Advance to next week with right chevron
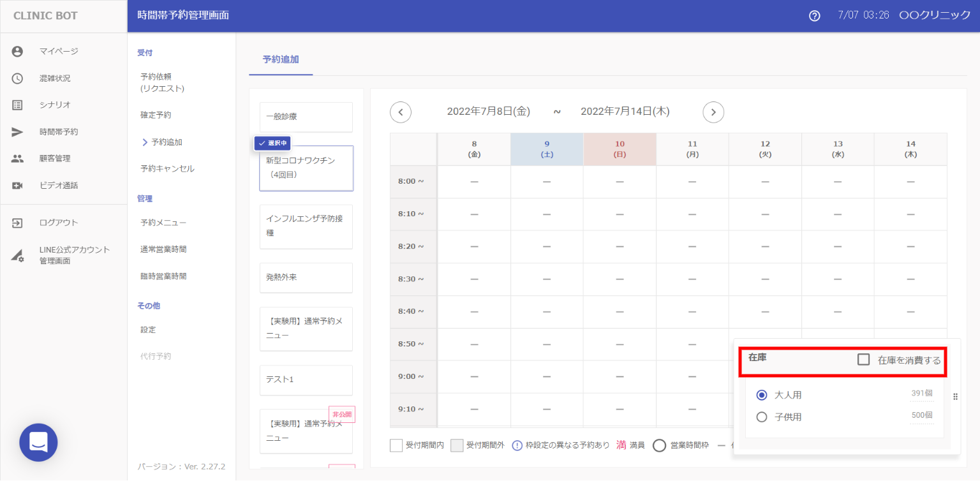 click(713, 112)
